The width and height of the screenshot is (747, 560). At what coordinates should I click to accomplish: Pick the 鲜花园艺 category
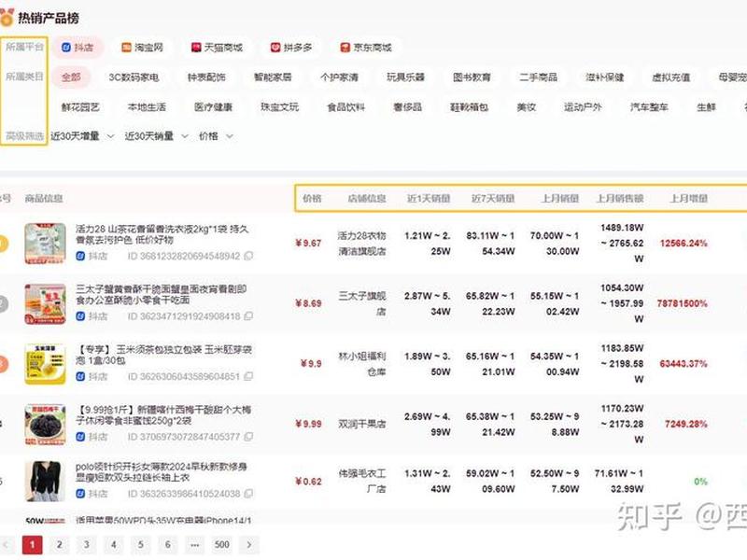(80, 107)
